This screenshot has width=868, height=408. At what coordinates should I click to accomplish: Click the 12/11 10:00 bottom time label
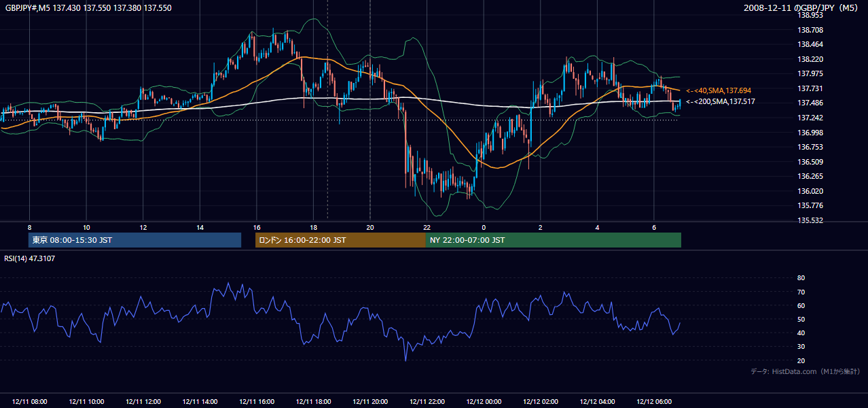pyautogui.click(x=86, y=402)
